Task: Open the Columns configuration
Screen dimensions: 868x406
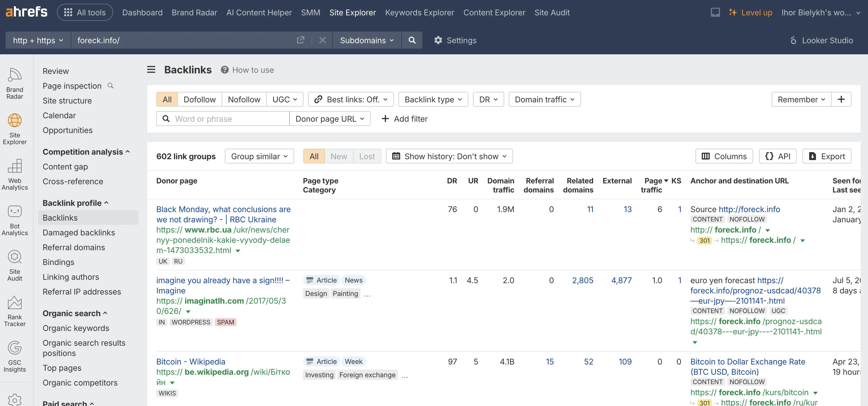Action: tap(724, 156)
